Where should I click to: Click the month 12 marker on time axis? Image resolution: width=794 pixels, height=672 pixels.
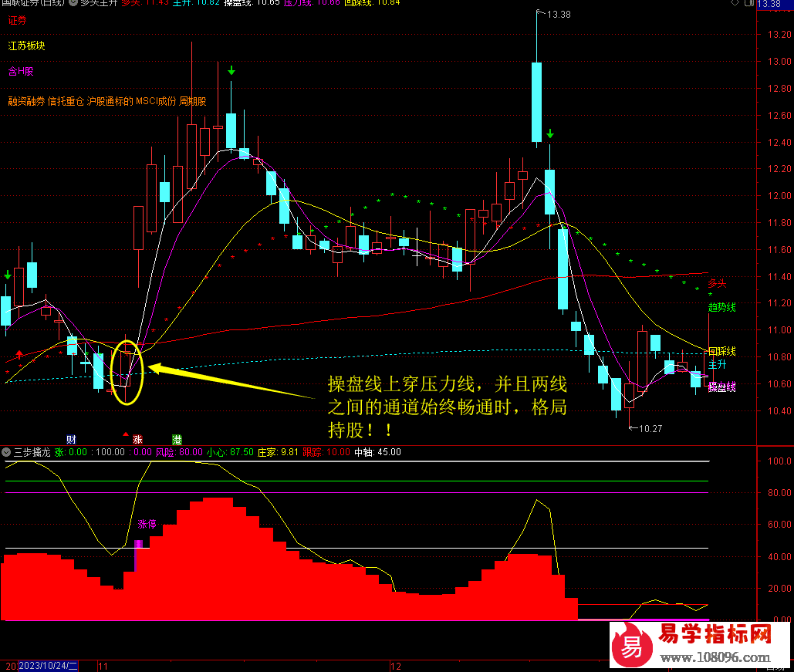point(396,666)
